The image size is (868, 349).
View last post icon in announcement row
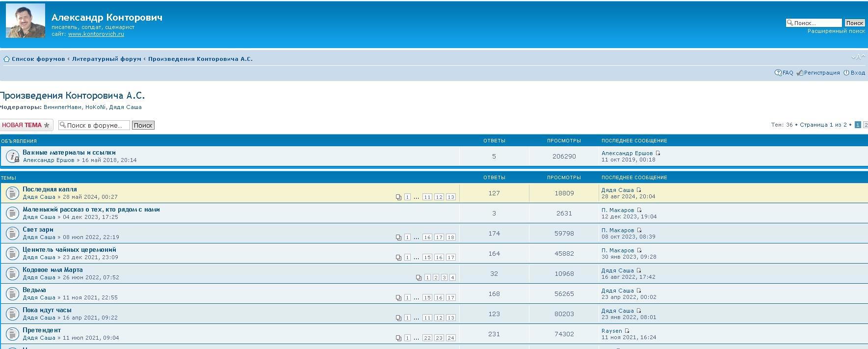(658, 153)
